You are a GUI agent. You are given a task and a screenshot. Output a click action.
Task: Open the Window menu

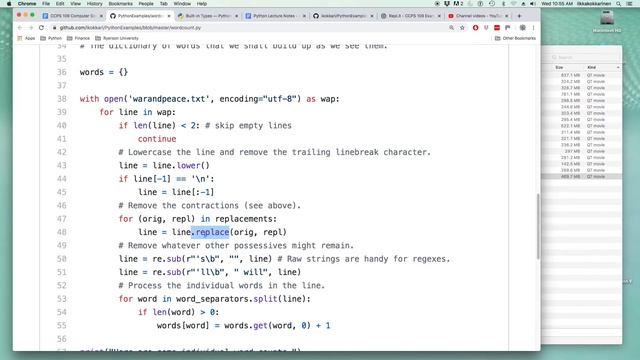tap(182, 4)
